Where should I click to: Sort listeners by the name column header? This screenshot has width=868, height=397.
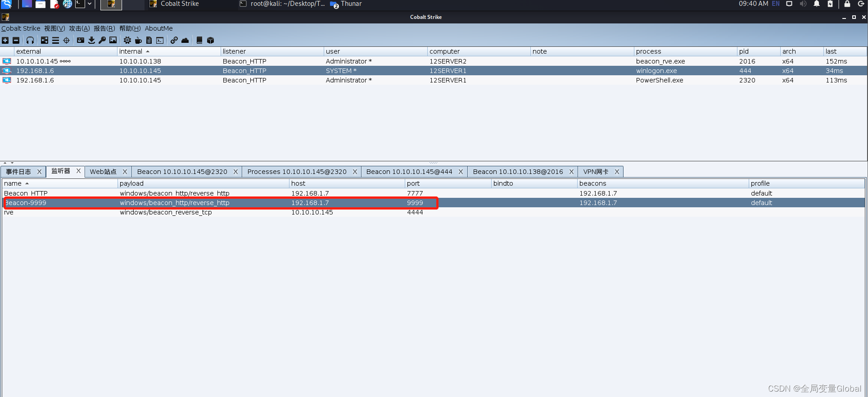point(60,183)
